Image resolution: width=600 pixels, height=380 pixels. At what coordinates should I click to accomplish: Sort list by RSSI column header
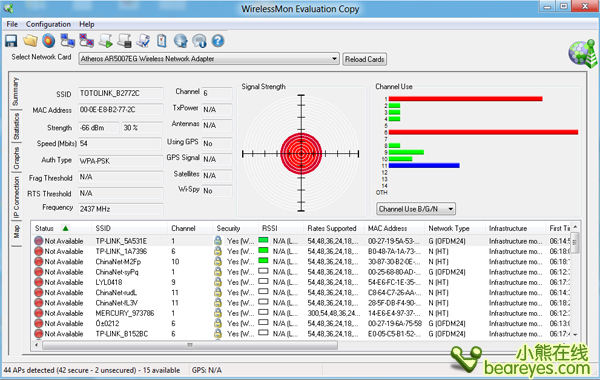click(x=281, y=228)
